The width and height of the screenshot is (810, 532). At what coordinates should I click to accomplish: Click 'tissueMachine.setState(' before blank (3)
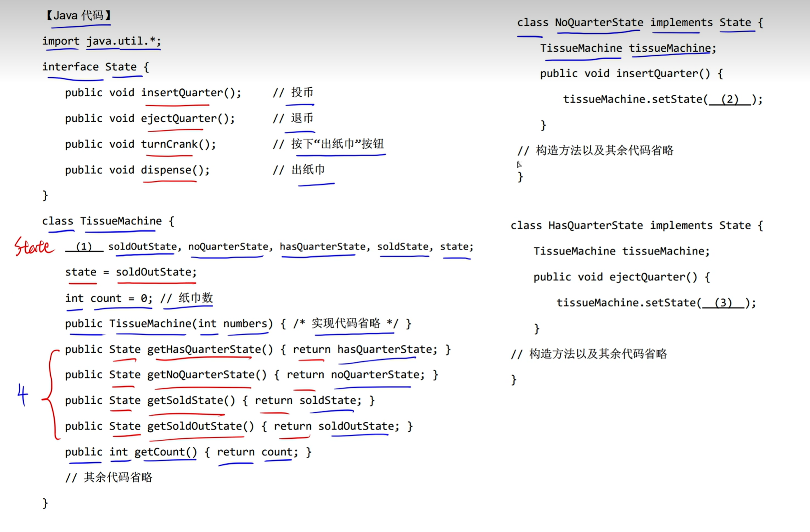click(629, 303)
